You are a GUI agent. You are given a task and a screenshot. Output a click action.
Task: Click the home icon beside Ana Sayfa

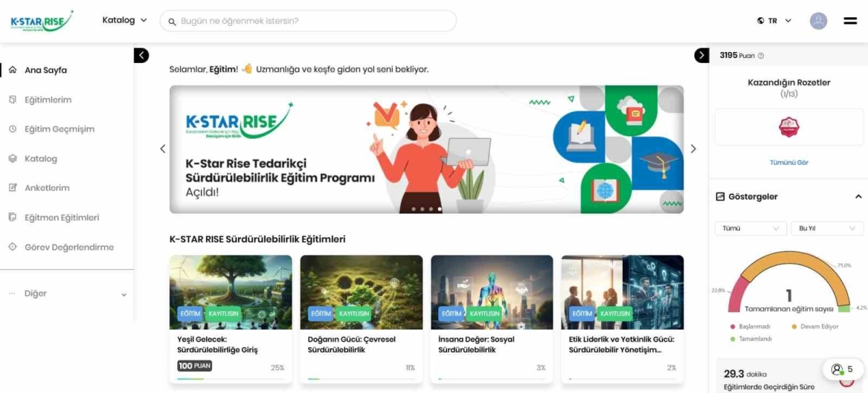pos(12,70)
